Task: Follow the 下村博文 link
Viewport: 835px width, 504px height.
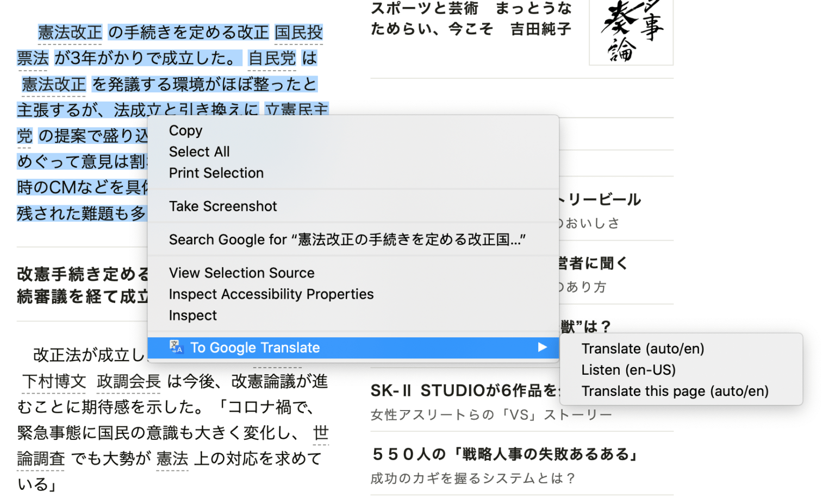Action: point(54,382)
